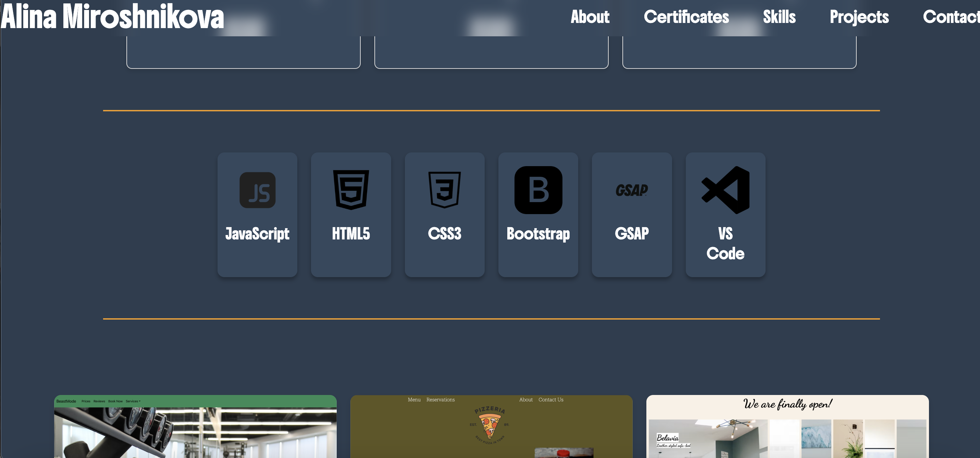
Task: Click Contact Us in the pizzeria preview
Action: click(551, 399)
